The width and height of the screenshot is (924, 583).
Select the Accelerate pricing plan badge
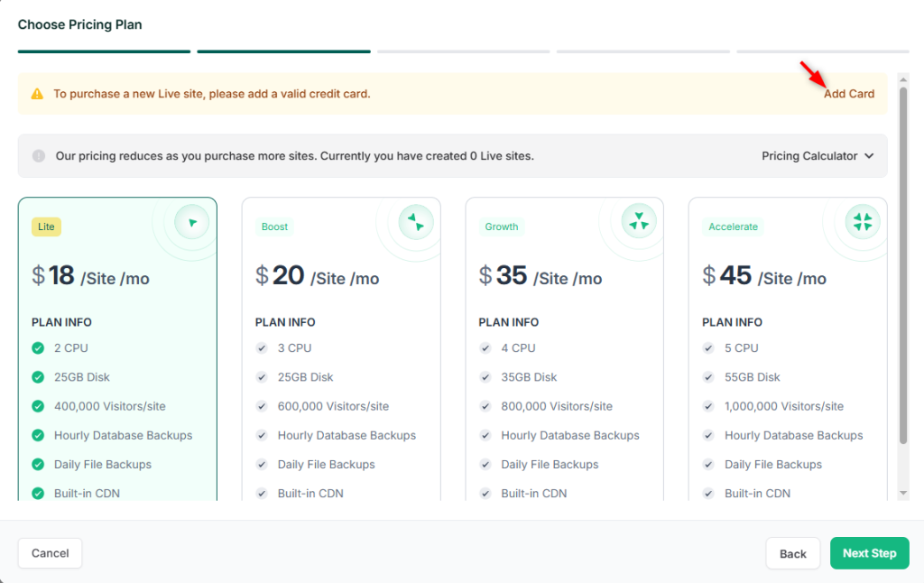pyautogui.click(x=733, y=227)
